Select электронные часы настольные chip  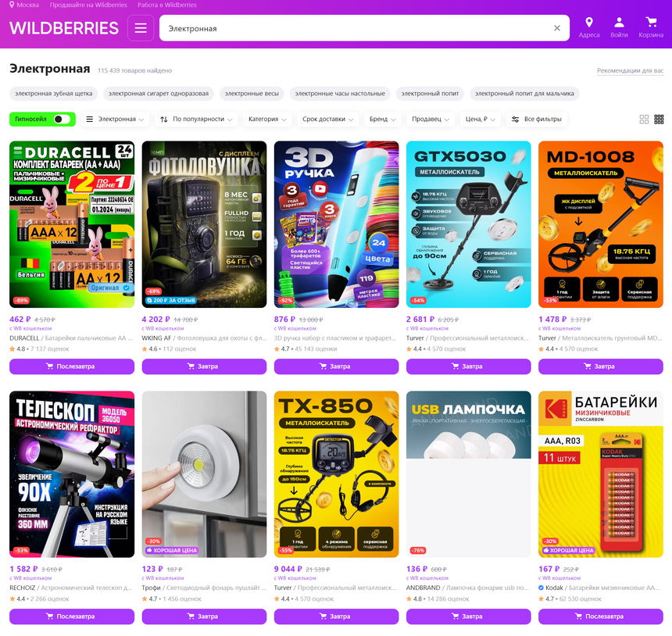(x=340, y=94)
